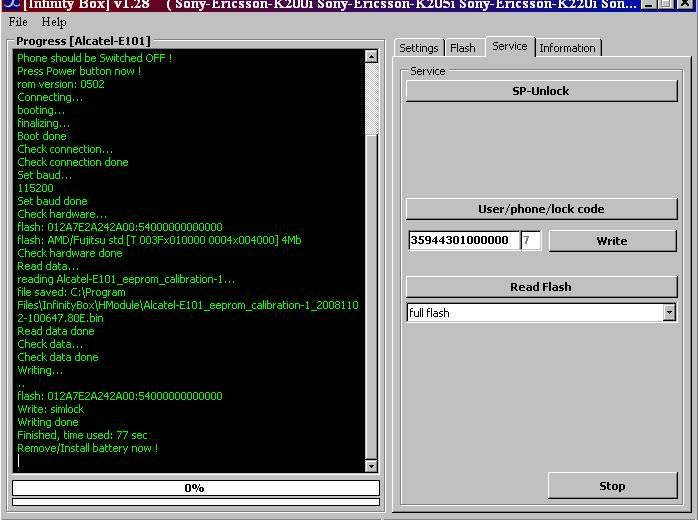Viewport: 698px width, 520px height.
Task: Click the IMEI check digit field
Action: click(x=531, y=241)
